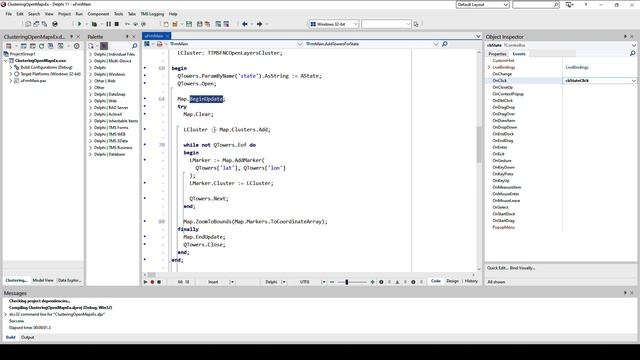Click the zoom out minus icon in editor status bar
The height and width of the screenshot is (360, 640).
[x=332, y=282]
